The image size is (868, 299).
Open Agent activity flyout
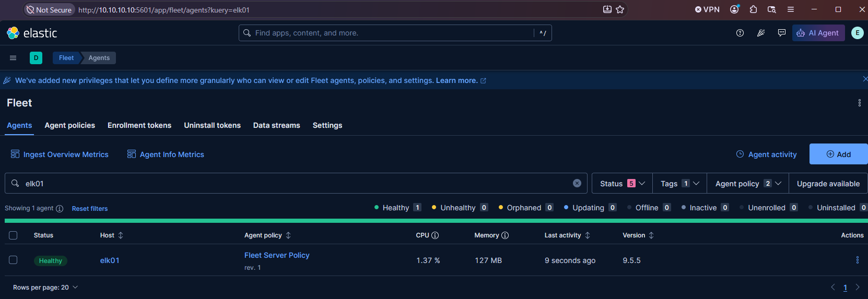click(766, 154)
